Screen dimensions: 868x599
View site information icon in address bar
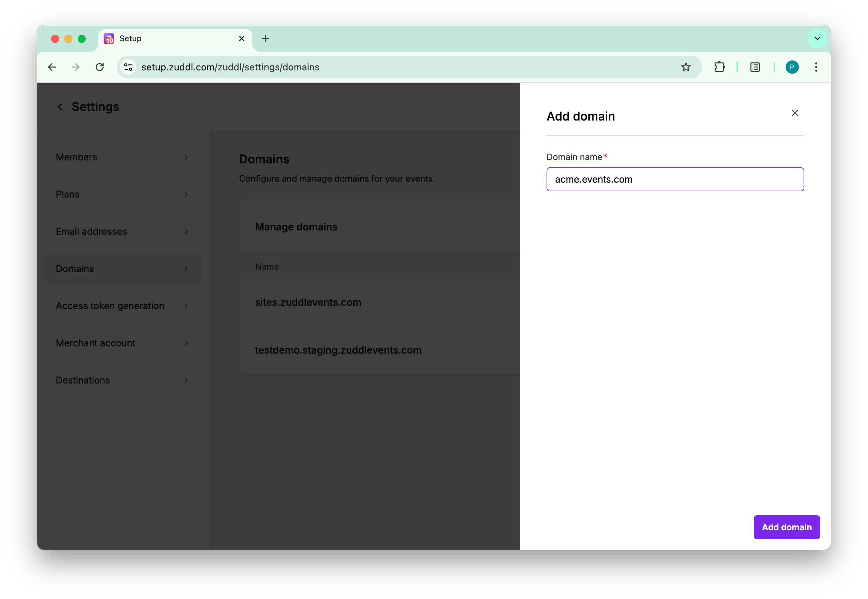coord(129,67)
